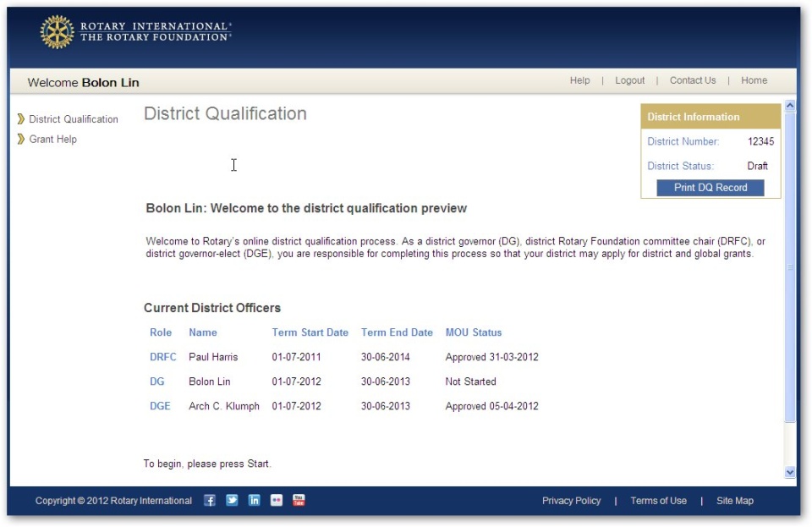Click Print DQ Record button
The height and width of the screenshot is (527, 812).
click(710, 188)
